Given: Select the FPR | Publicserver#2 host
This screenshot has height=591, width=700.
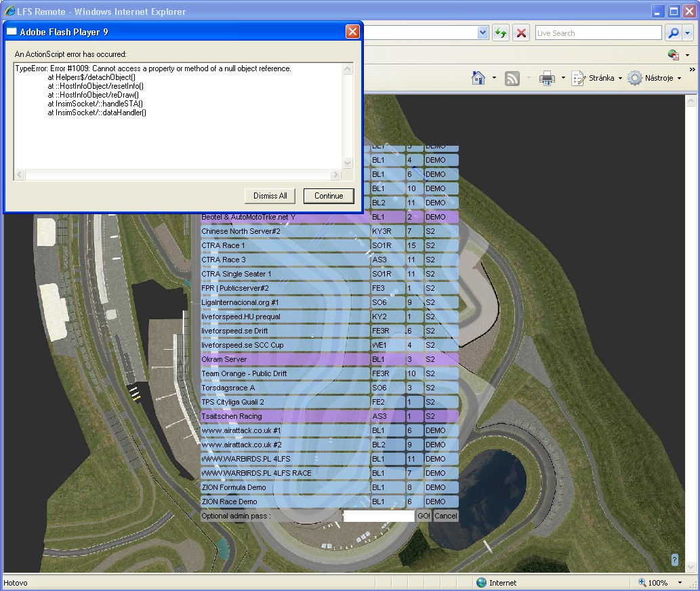Looking at the screenshot, I should (329, 288).
